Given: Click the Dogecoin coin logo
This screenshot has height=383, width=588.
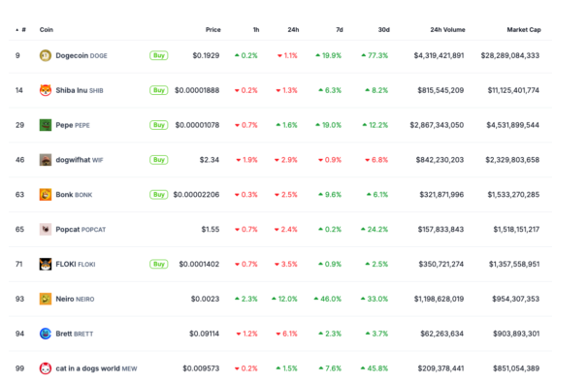Looking at the screenshot, I should (x=46, y=55).
